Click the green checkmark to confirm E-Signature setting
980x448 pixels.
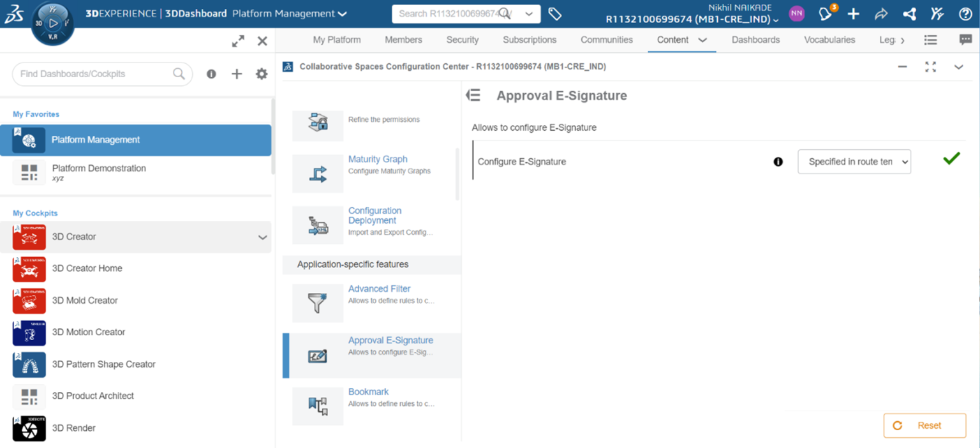[x=951, y=159]
